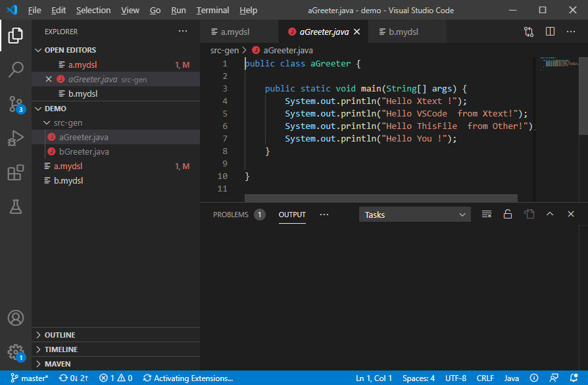The height and width of the screenshot is (385, 588).
Task: Expand the Maven section
Action: (116, 363)
